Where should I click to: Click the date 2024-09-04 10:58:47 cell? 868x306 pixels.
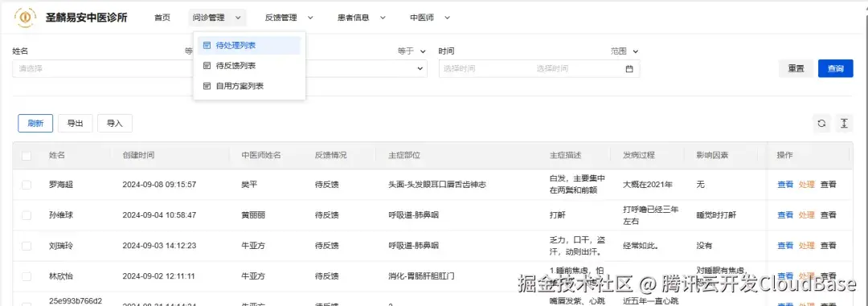[159, 215]
